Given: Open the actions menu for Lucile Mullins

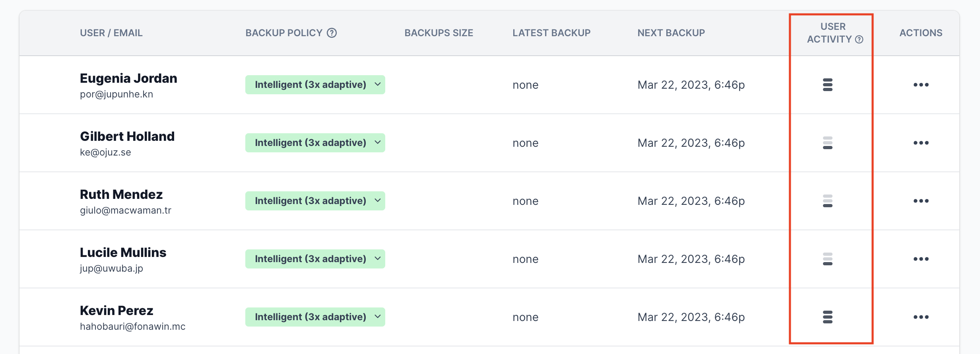Looking at the screenshot, I should pyautogui.click(x=921, y=259).
